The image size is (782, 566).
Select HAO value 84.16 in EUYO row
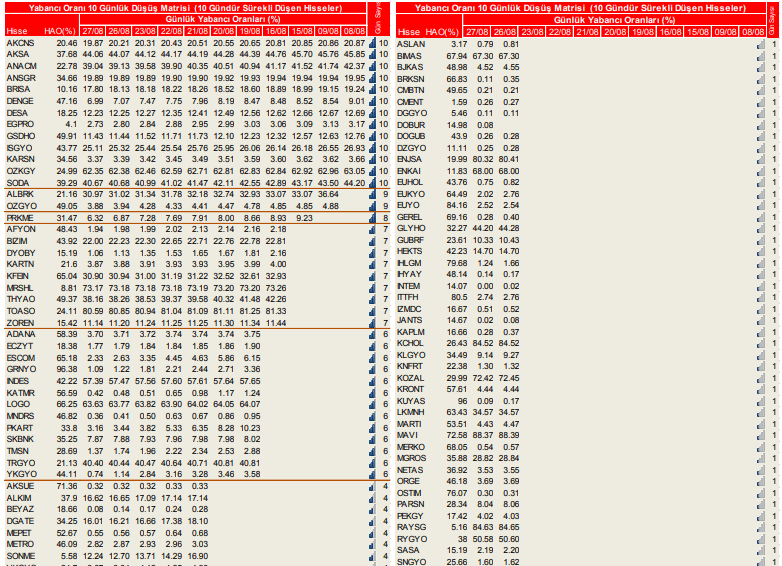457,205
